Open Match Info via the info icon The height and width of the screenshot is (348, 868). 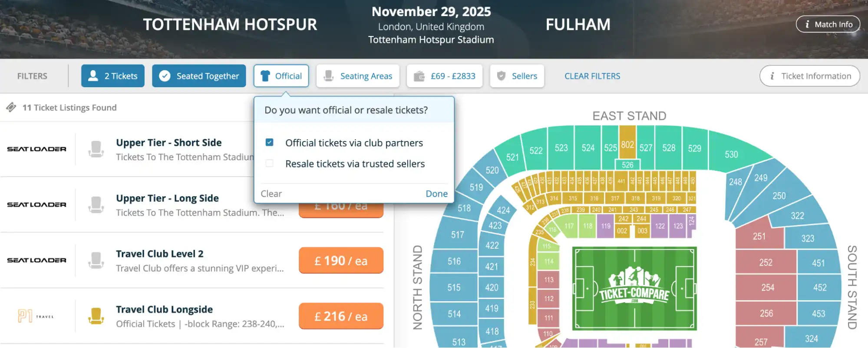tap(808, 24)
